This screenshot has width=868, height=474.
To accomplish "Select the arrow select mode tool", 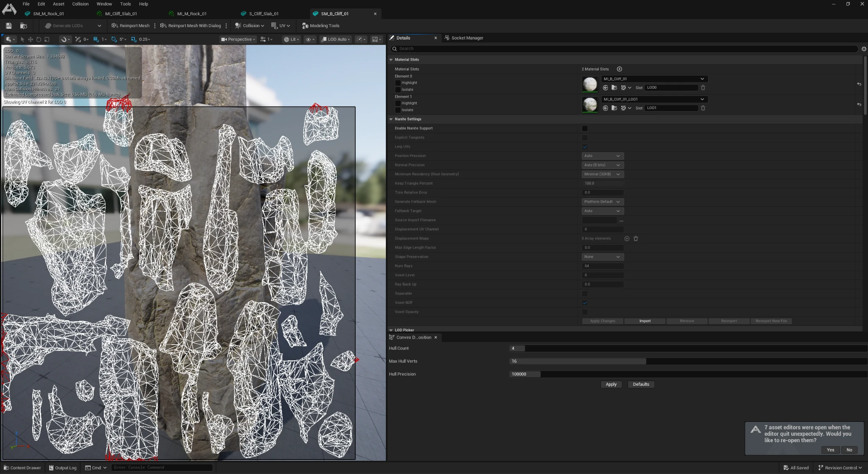I will (x=22, y=39).
